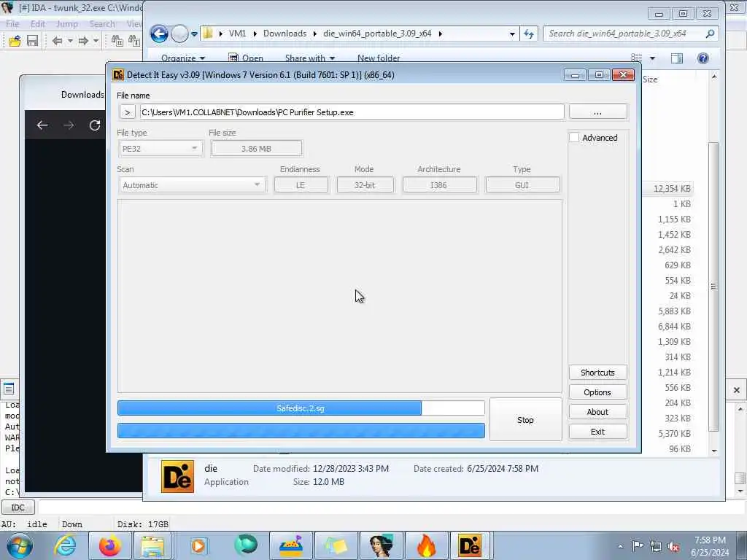Click the die application details icon
The width and height of the screenshot is (747, 560).
[x=177, y=476]
